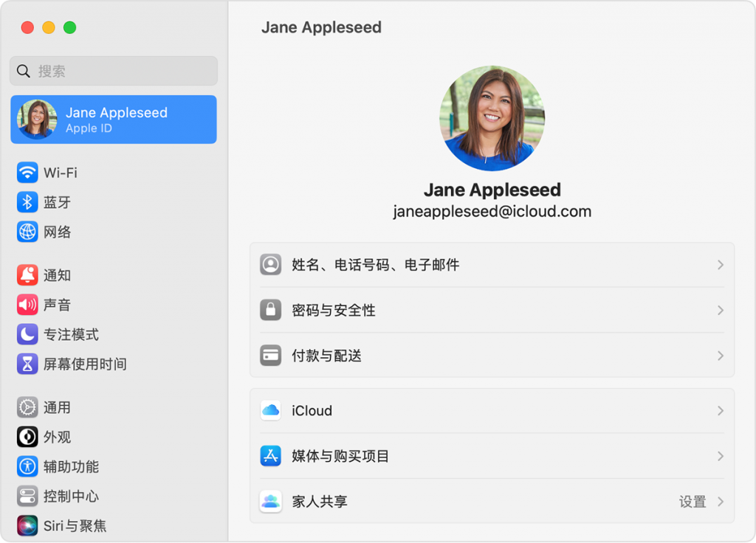
Task: Select Control Center (控制中心) icon
Action: pos(27,497)
